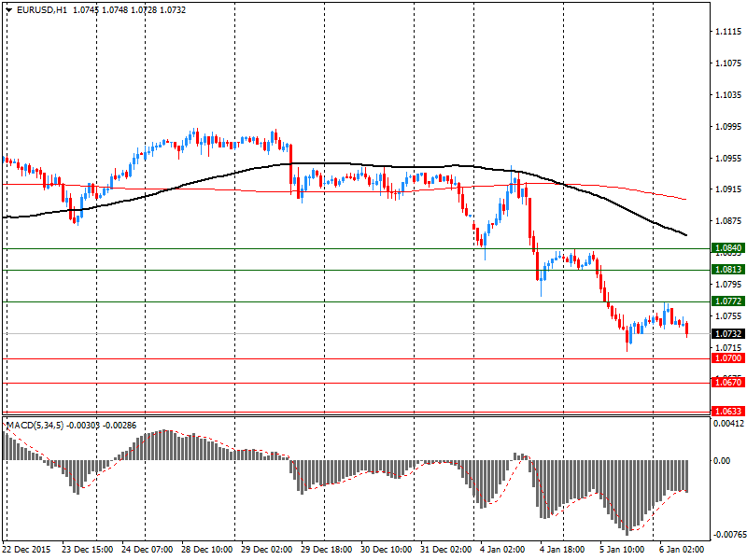The image size is (747, 560).
Task: Click the 6 Jan 02:00 time label
Action: pyautogui.click(x=682, y=550)
